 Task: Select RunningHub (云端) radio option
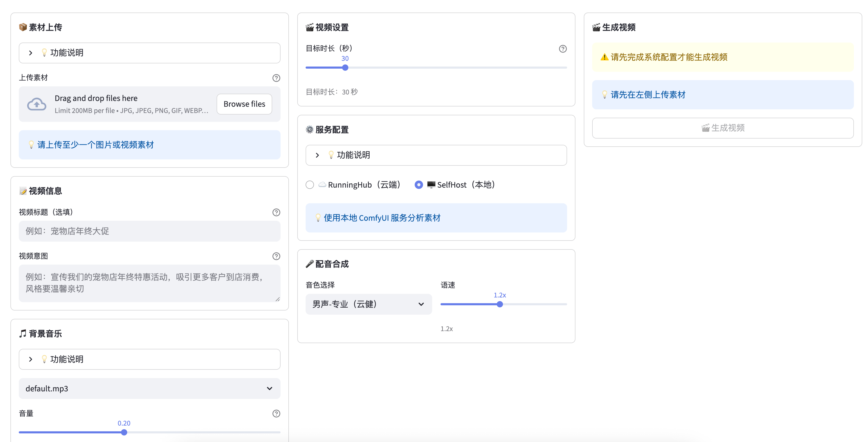pos(310,185)
